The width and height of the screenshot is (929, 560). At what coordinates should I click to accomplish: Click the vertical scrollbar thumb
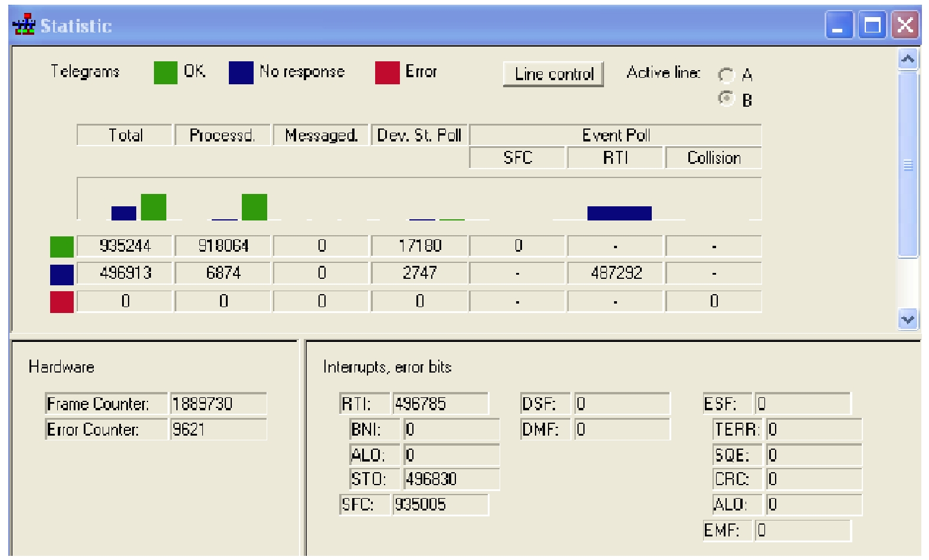pyautogui.click(x=908, y=165)
